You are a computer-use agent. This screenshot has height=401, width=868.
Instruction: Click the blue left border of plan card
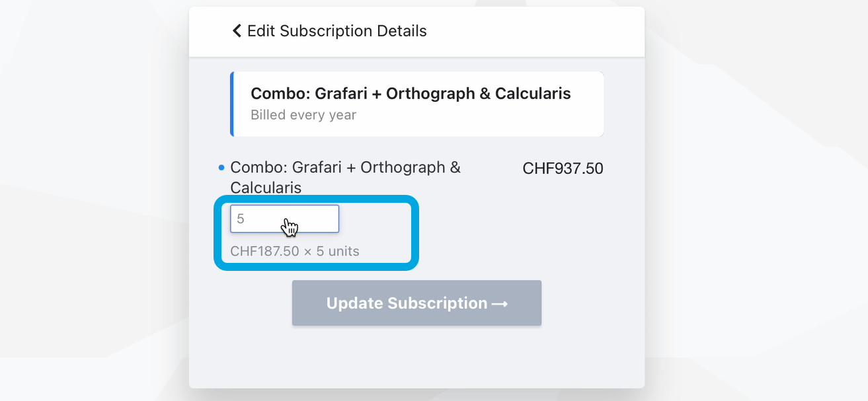[232, 104]
